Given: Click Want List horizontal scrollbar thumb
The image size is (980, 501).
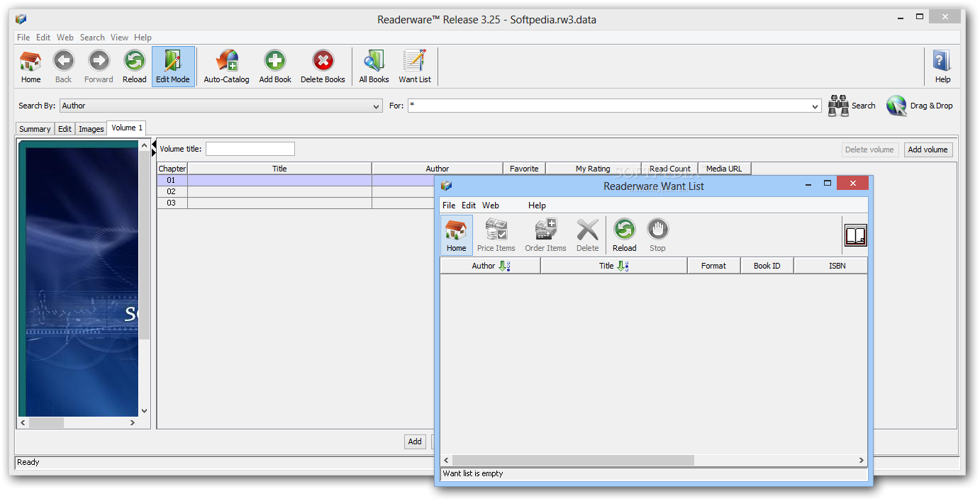Looking at the screenshot, I should (573, 461).
